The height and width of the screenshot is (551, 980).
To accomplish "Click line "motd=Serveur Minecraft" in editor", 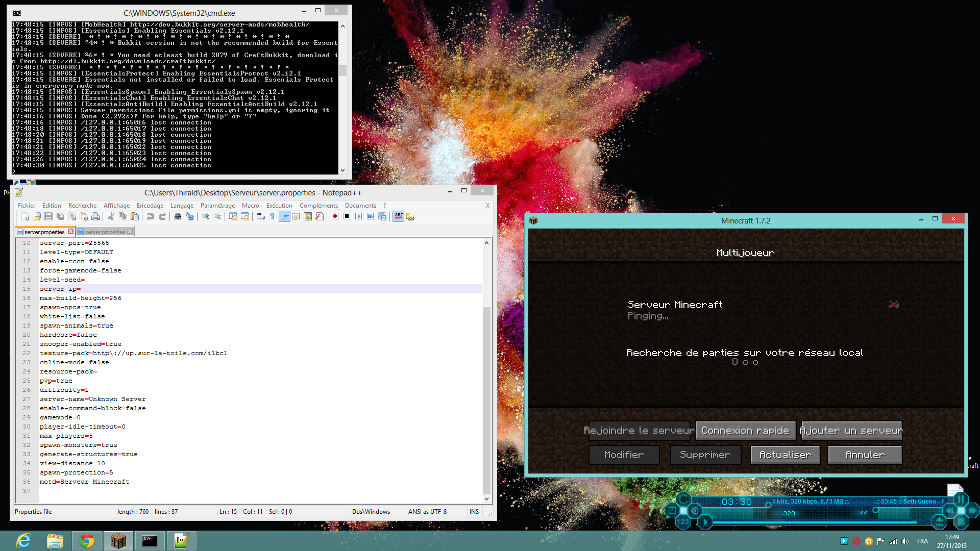I will click(85, 482).
